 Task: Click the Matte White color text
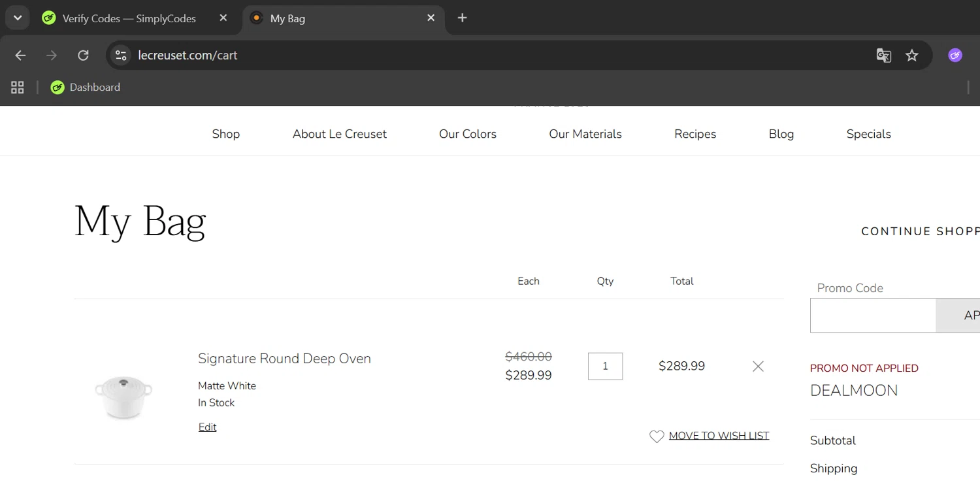[227, 386]
